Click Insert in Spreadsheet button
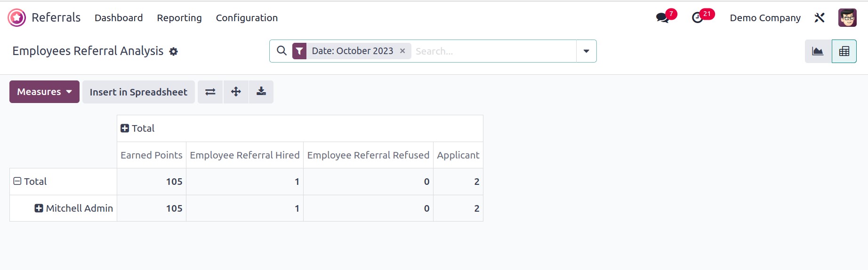The height and width of the screenshot is (270, 868). (138, 92)
